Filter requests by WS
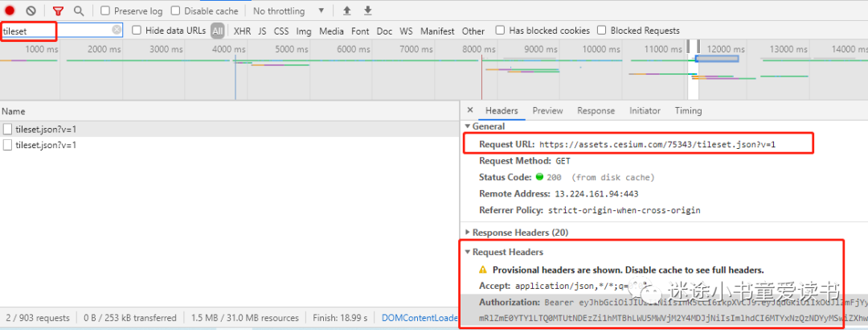 pyautogui.click(x=407, y=31)
